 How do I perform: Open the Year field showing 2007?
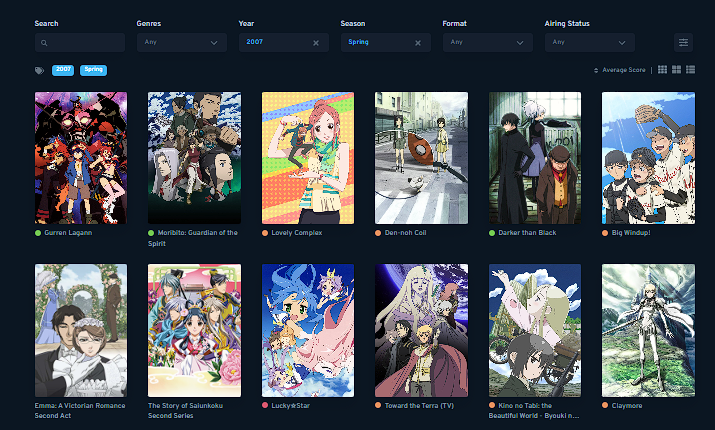point(284,42)
